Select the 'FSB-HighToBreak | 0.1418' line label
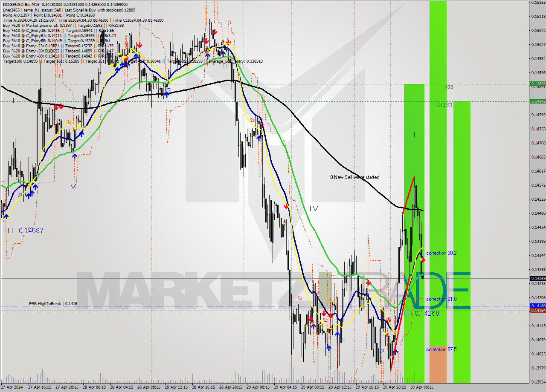 [53, 304]
